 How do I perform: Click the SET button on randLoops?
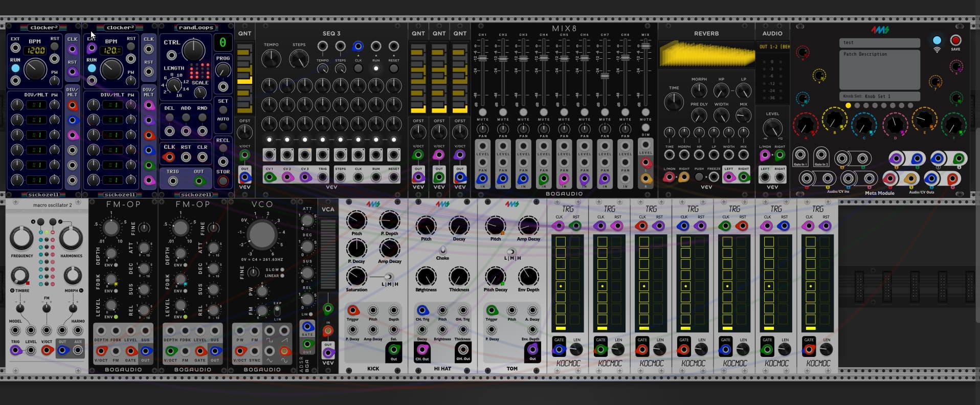point(223,110)
